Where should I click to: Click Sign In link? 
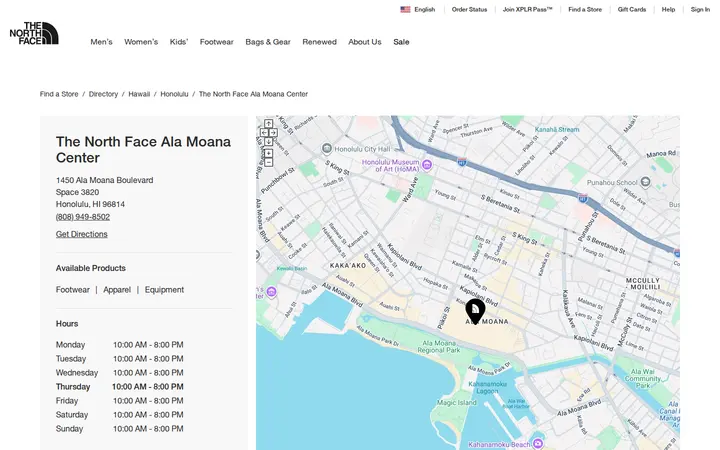(700, 9)
